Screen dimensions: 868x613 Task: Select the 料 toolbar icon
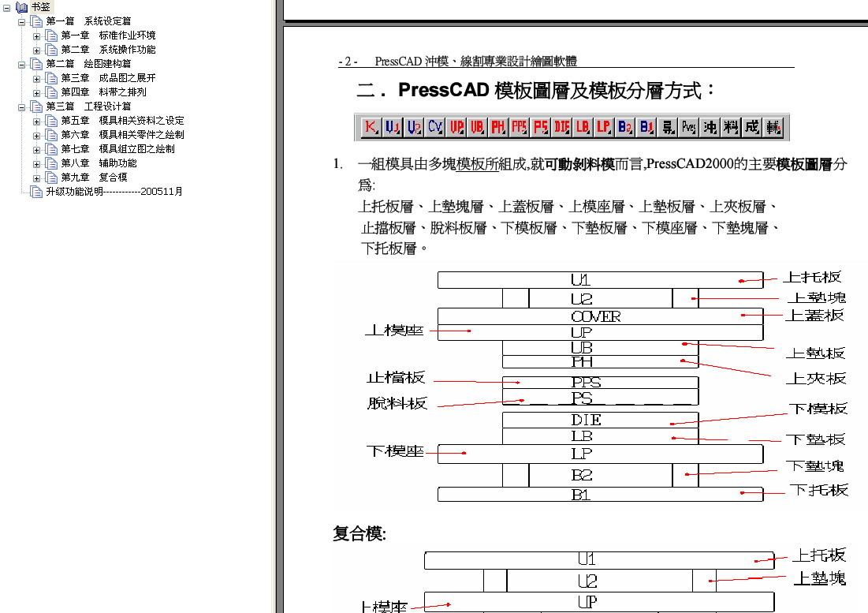coord(730,127)
